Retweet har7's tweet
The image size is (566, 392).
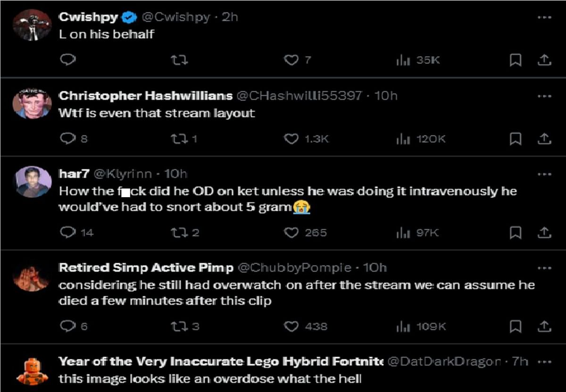(x=179, y=233)
